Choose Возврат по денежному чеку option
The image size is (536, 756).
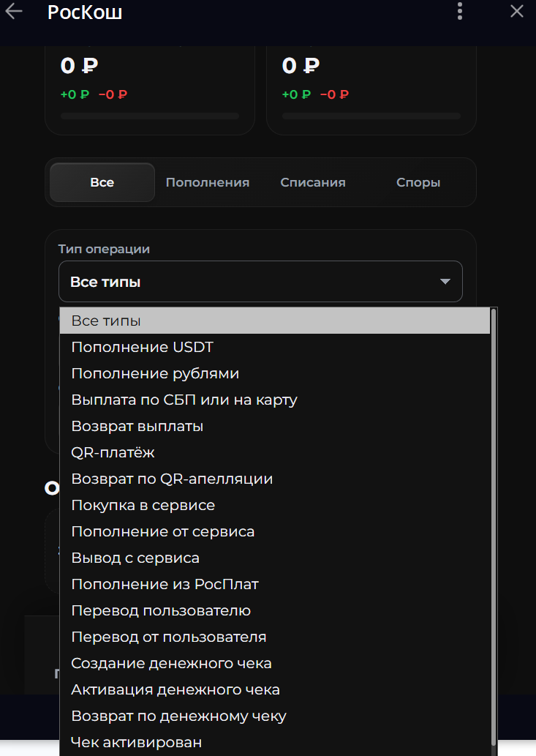[275, 716]
